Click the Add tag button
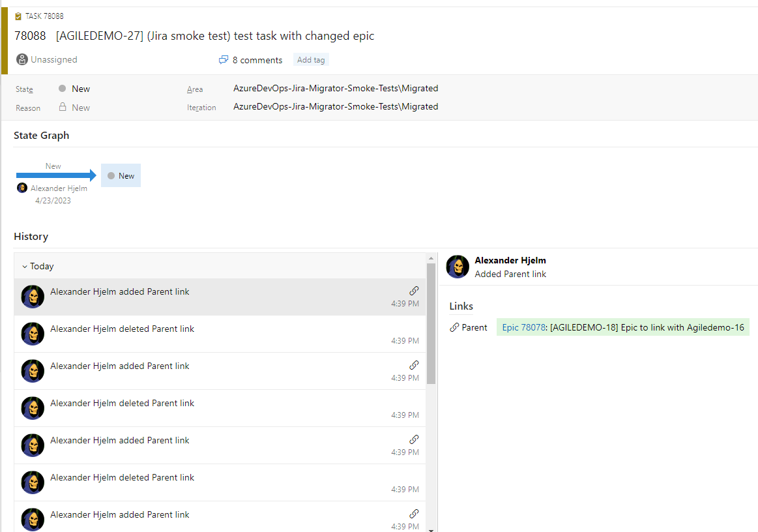758x532 pixels. [311, 59]
